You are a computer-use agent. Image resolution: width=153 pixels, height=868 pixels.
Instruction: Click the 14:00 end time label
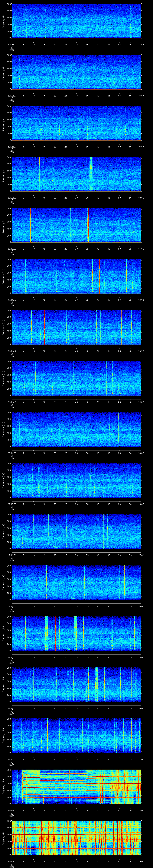pyautogui.click(x=141, y=402)
